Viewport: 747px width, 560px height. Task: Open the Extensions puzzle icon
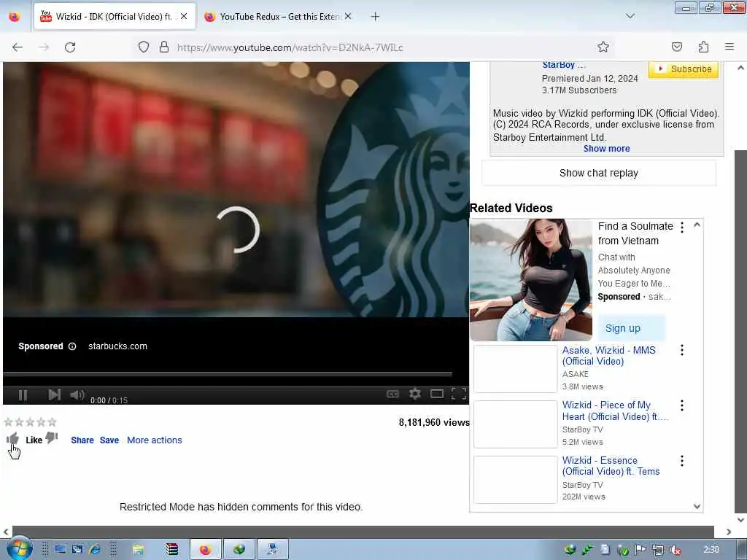(x=703, y=47)
